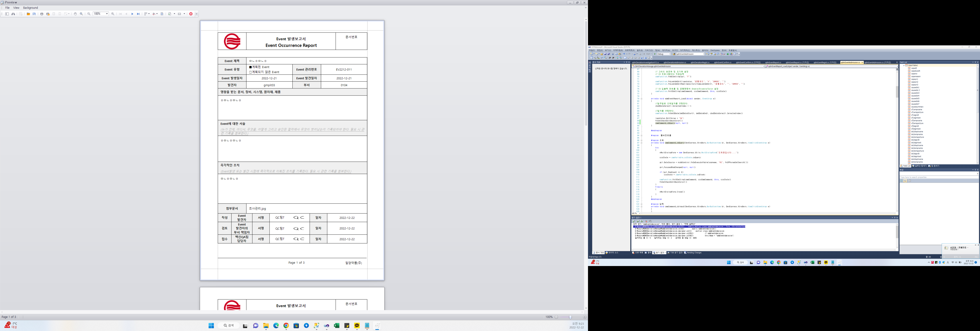Open the Pending Changes tab

pos(693,253)
